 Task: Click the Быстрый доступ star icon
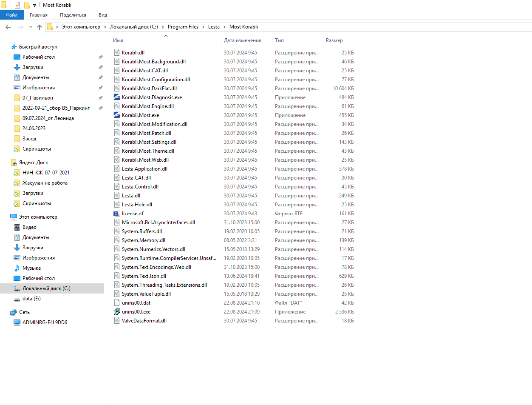point(14,47)
